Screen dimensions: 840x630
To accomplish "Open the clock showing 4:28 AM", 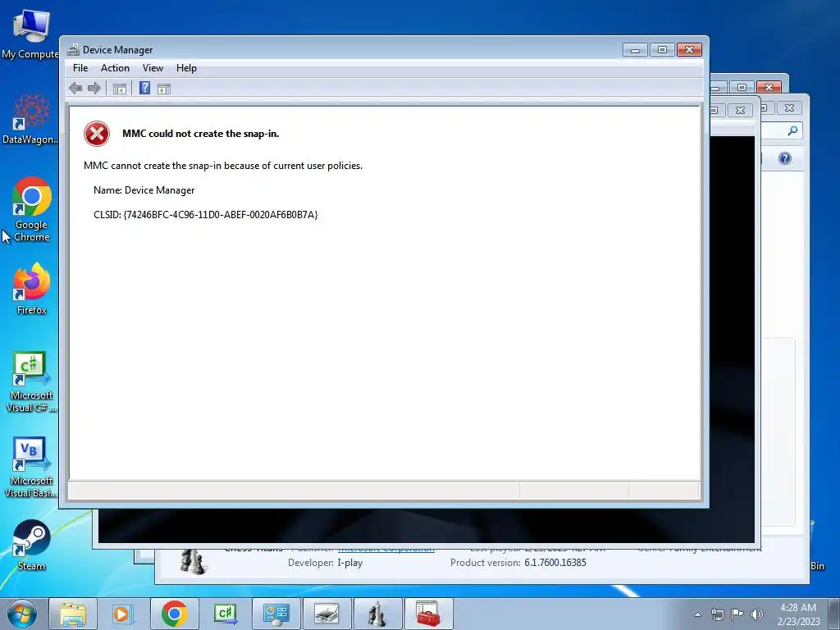I will point(798,614).
